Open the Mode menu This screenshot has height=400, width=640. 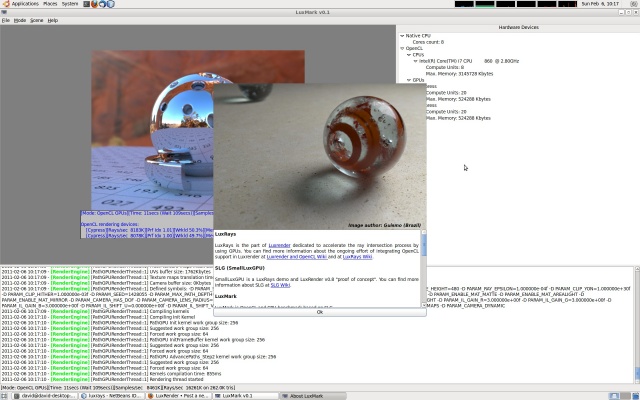click(20, 19)
